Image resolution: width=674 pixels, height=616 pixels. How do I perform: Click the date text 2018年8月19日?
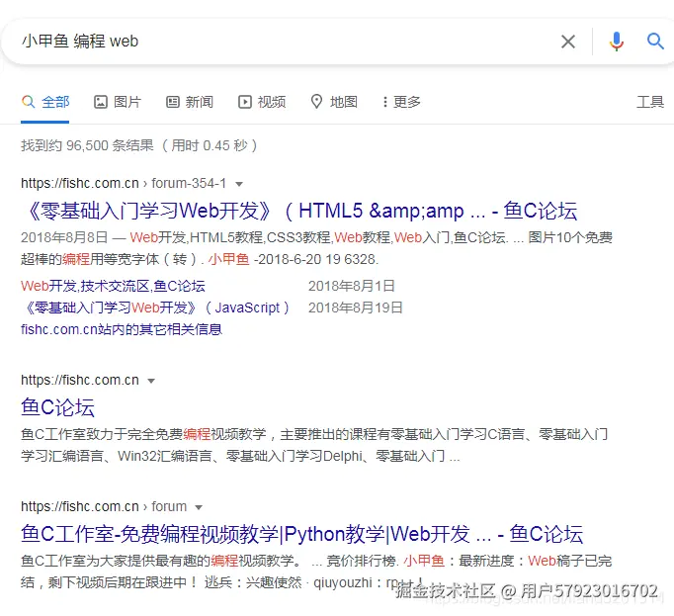click(356, 308)
